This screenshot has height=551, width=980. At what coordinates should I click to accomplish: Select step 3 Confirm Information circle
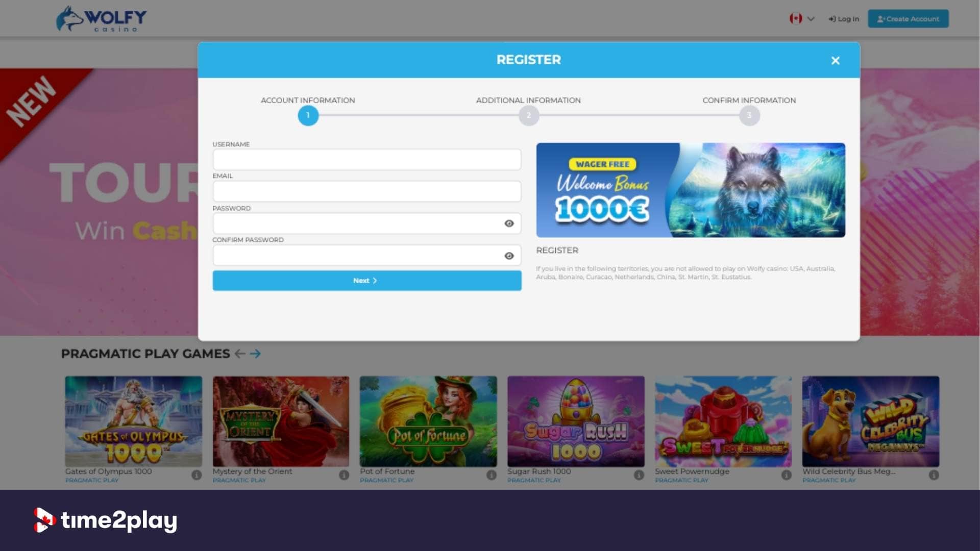coord(749,115)
